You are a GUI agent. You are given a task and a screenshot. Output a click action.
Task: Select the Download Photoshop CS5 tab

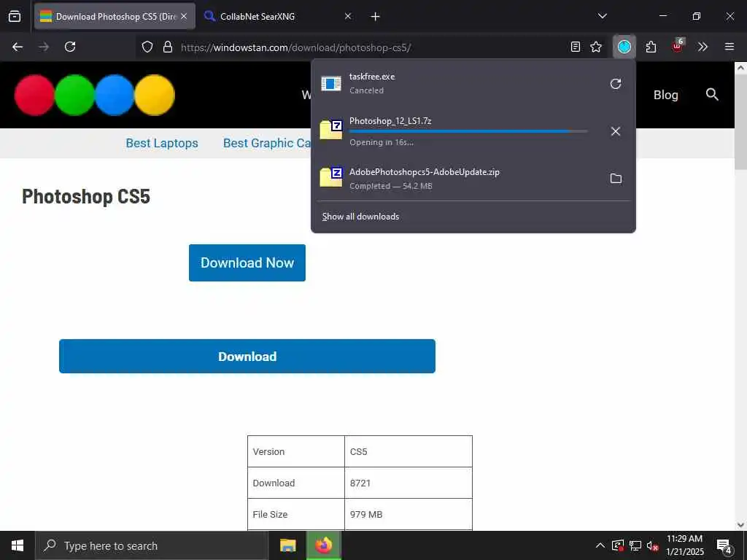(115, 16)
